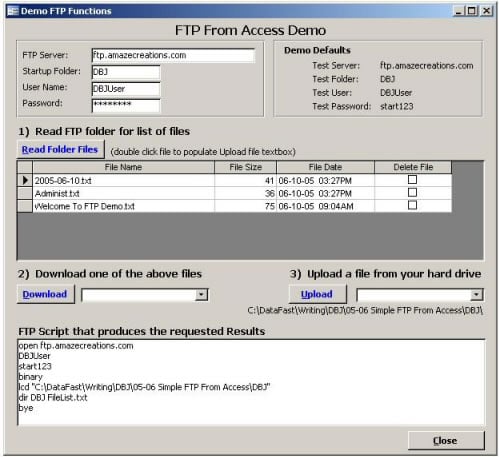
Task: Click the Test Password value start123
Action: pos(397,106)
